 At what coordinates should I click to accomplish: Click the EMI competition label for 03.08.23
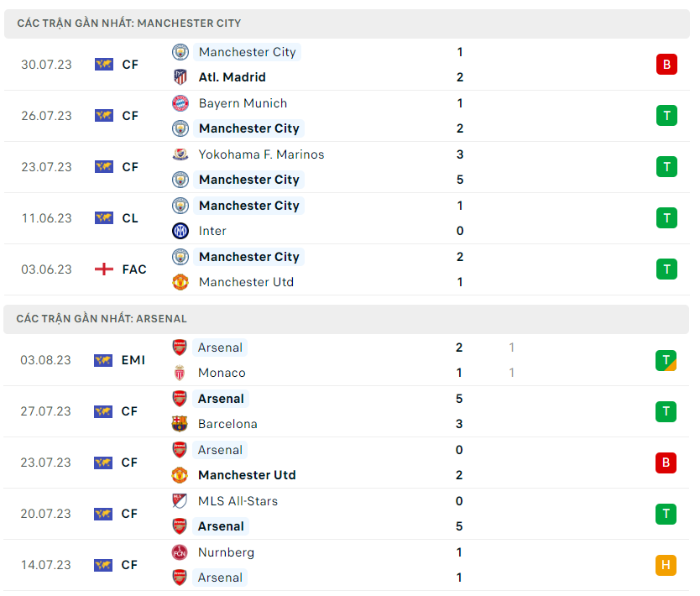click(x=133, y=360)
